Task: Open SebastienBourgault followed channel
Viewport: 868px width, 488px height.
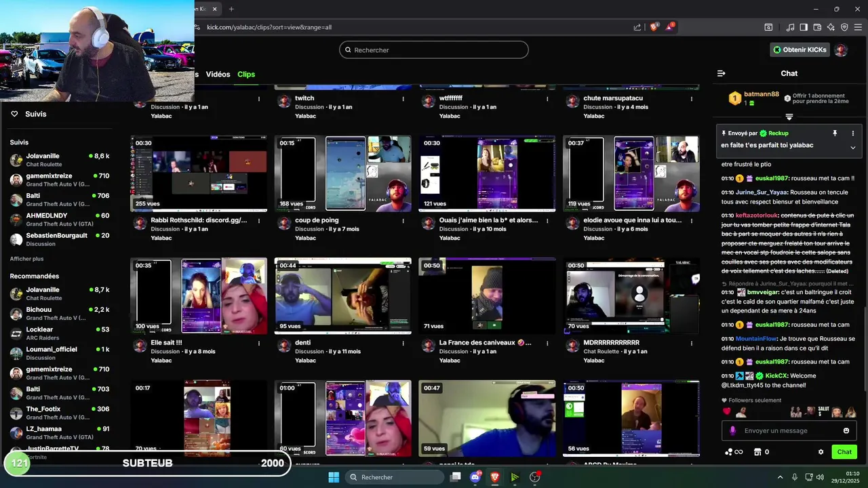Action: tap(60, 239)
